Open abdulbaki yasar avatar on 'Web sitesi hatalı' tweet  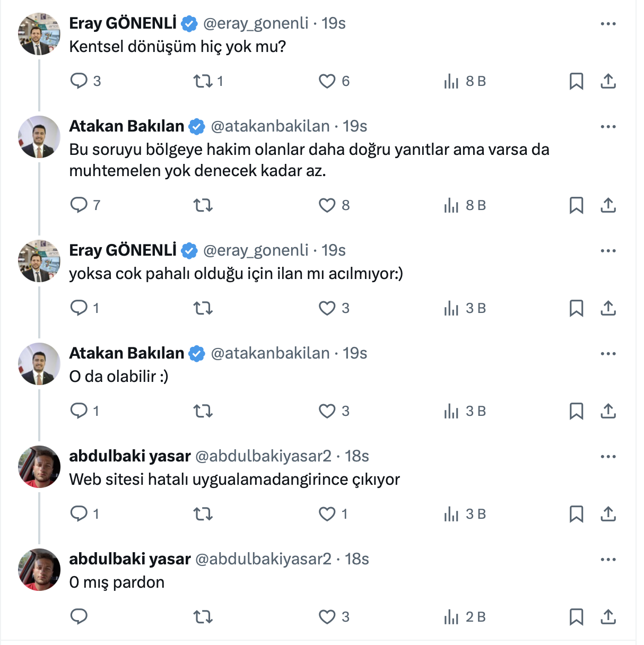pyautogui.click(x=39, y=467)
